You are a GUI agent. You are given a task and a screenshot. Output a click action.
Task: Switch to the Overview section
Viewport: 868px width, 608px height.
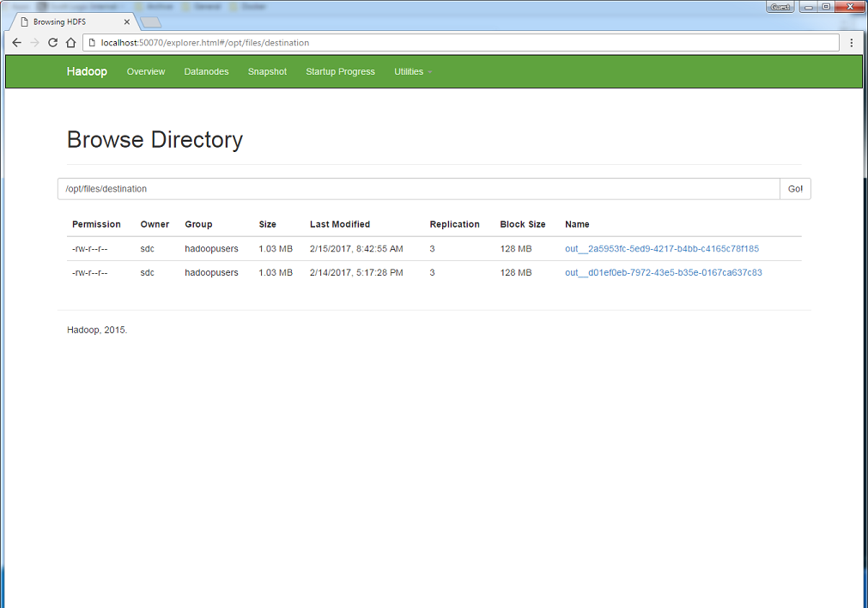tap(145, 72)
